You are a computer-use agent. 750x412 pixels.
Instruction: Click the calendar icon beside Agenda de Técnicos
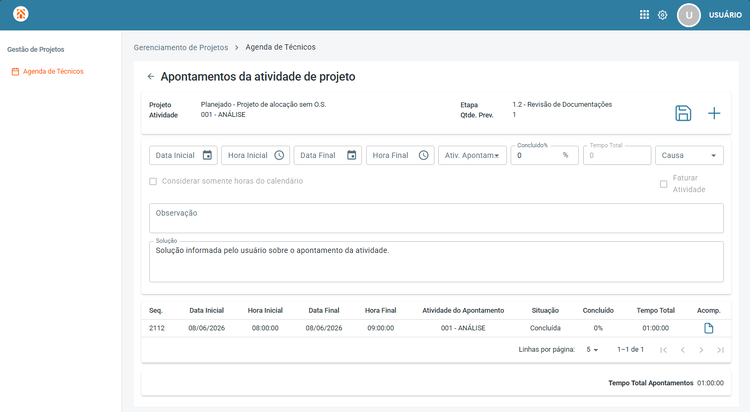click(15, 72)
